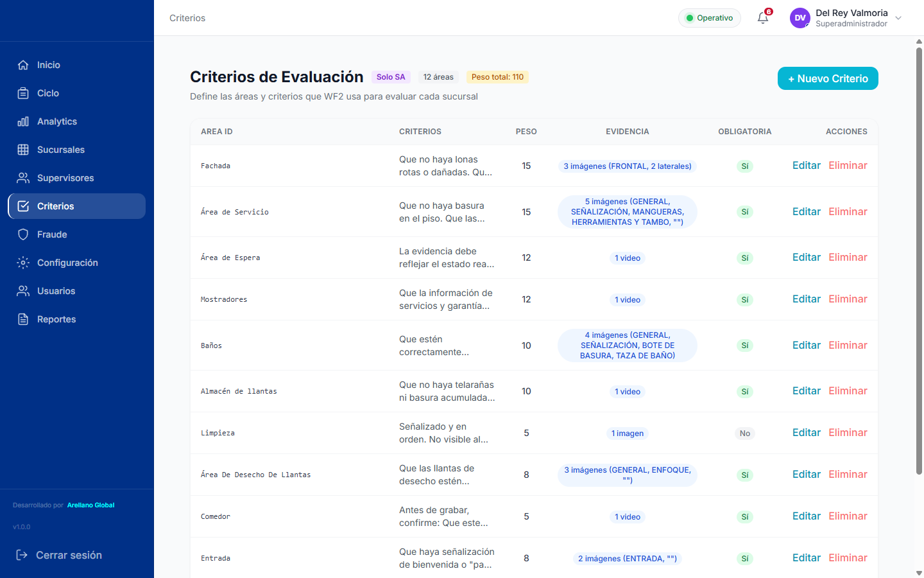Delete the Entrada criterion
Image resolution: width=924 pixels, height=578 pixels.
point(848,558)
